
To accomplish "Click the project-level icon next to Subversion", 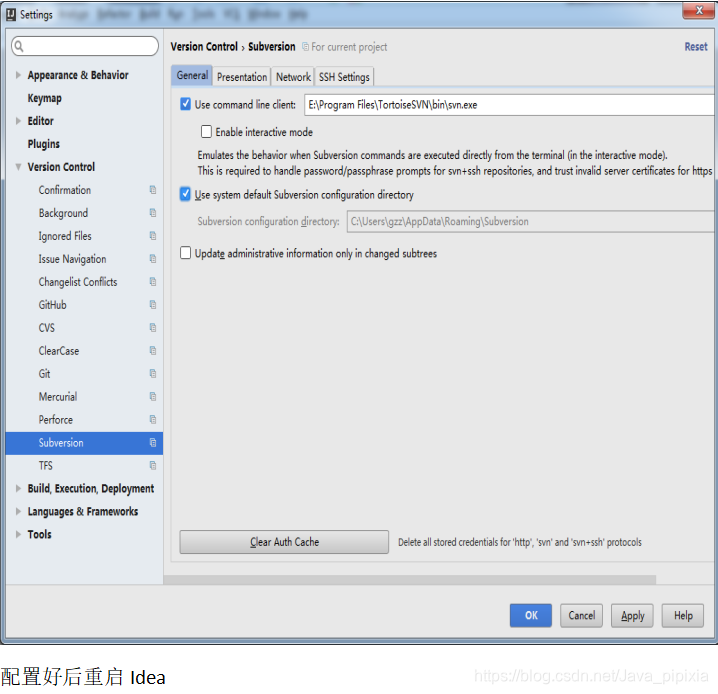I will (153, 443).
